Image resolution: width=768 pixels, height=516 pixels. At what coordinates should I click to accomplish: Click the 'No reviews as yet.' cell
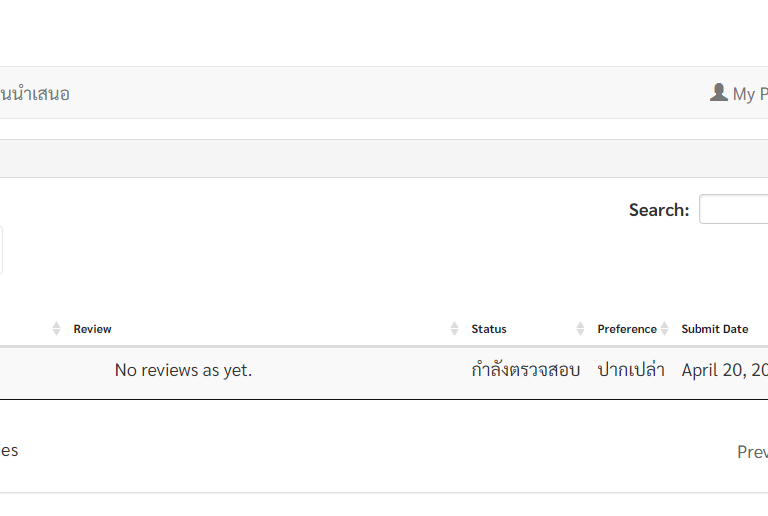183,370
